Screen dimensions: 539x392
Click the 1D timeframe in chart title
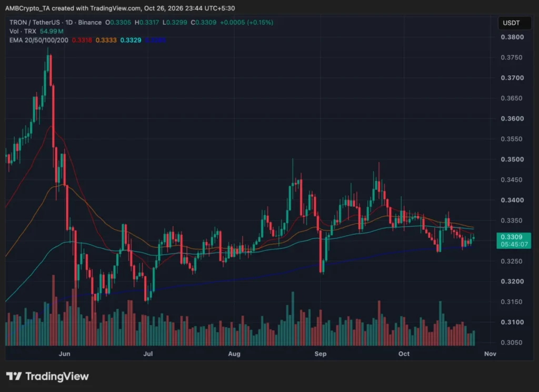69,22
